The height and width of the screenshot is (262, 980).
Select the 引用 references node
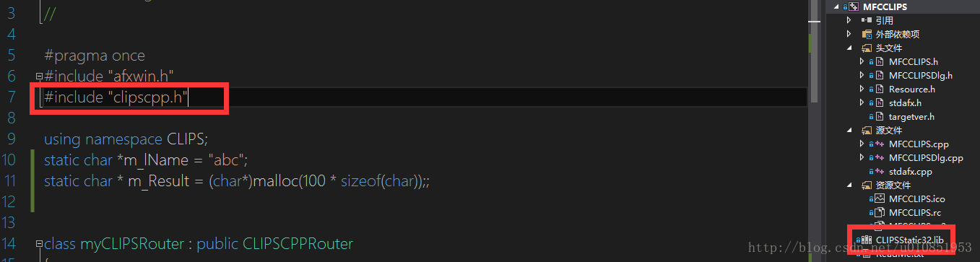[x=884, y=20]
